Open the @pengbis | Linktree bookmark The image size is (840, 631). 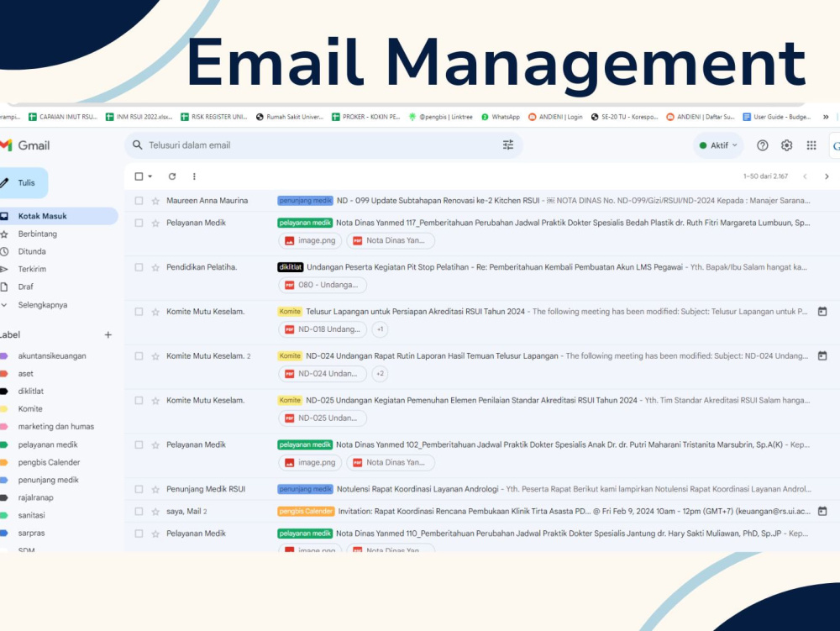point(440,117)
